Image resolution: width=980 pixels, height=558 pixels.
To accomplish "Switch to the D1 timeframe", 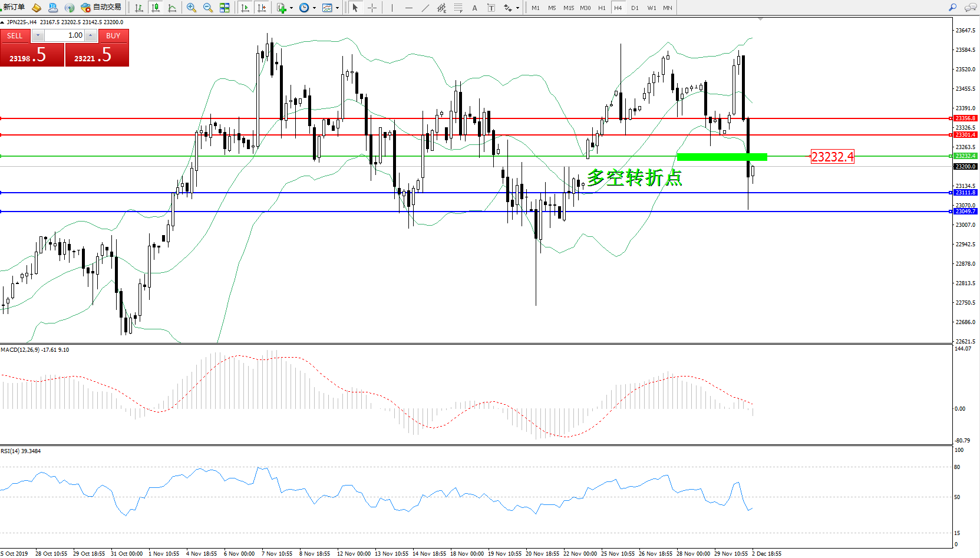I will (635, 8).
